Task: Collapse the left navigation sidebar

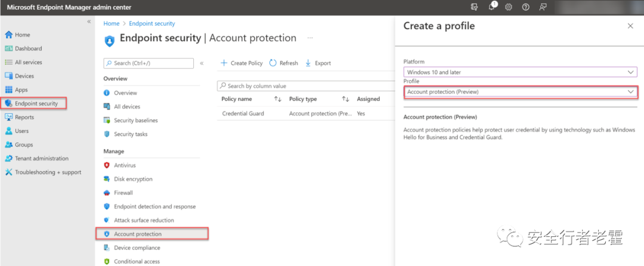Action: (x=89, y=21)
